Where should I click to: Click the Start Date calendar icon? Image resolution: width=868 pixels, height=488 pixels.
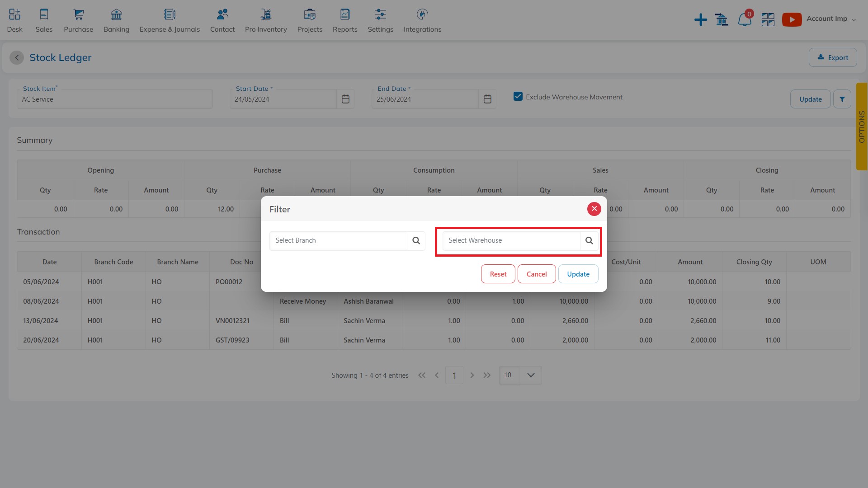(346, 99)
